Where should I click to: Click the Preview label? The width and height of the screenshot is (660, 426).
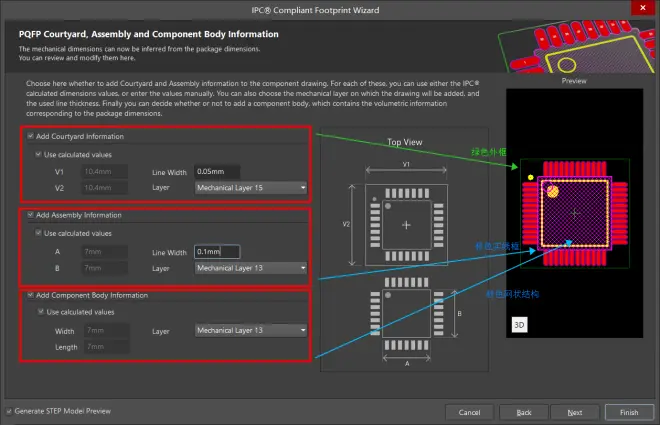point(574,81)
